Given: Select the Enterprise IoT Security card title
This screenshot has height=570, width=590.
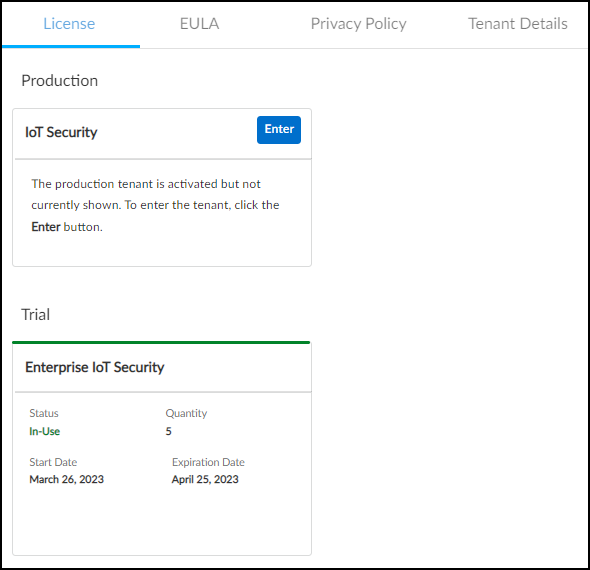Looking at the screenshot, I should click(x=94, y=367).
